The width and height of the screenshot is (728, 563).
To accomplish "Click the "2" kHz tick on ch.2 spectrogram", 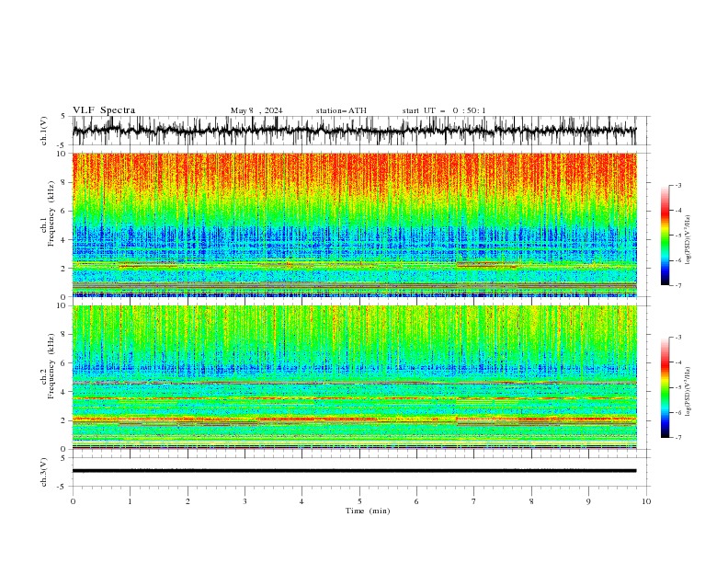I will pos(63,420).
